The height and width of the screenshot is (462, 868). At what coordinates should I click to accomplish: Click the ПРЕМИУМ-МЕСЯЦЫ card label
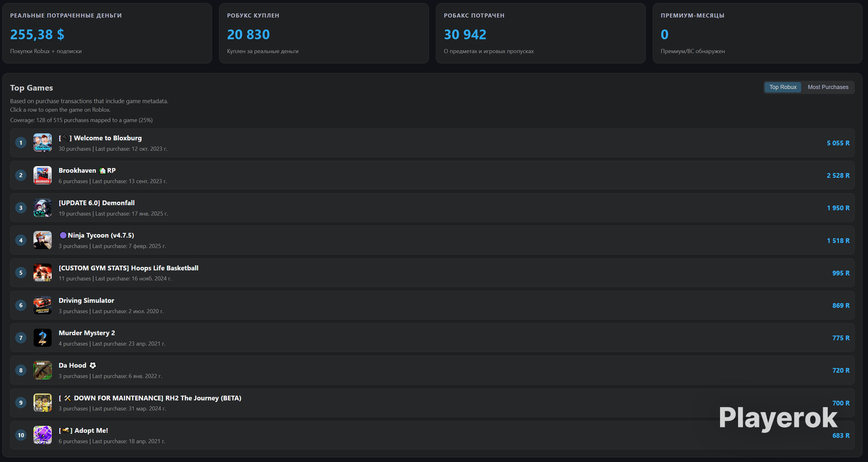(x=692, y=16)
